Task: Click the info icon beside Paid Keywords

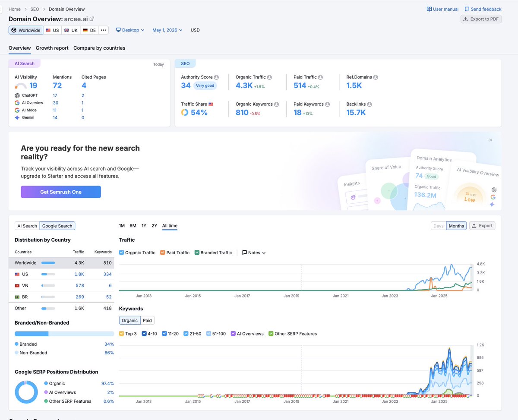Action: tap(327, 104)
